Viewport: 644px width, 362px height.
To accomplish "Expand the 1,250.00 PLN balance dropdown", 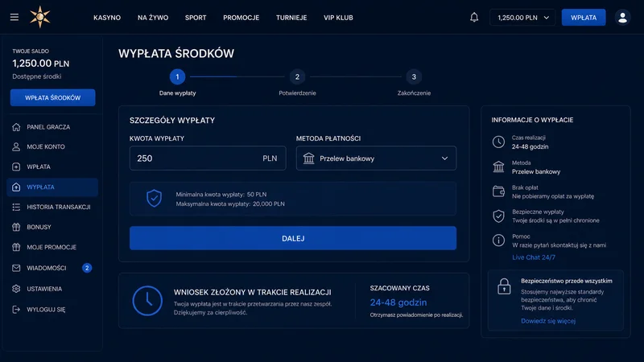I will tap(522, 18).
